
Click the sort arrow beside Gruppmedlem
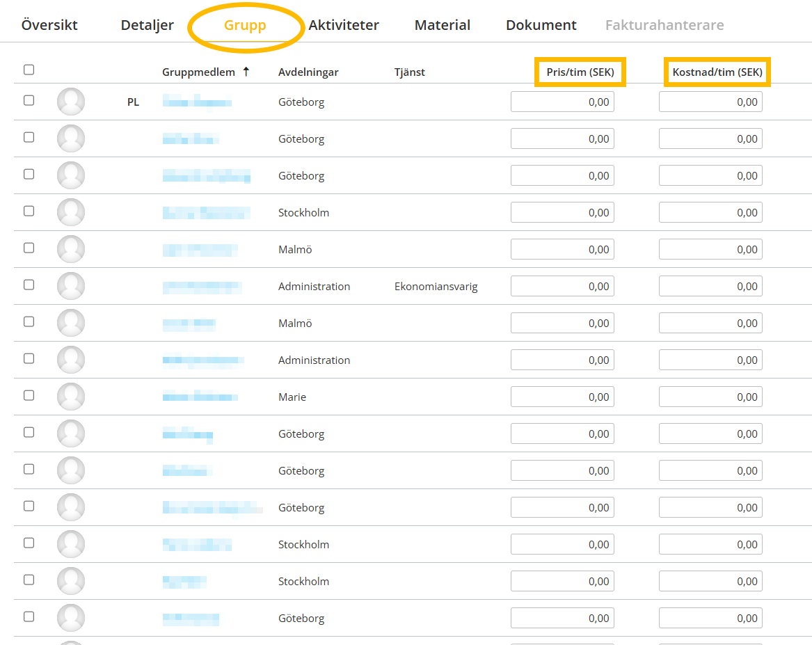[246, 72]
